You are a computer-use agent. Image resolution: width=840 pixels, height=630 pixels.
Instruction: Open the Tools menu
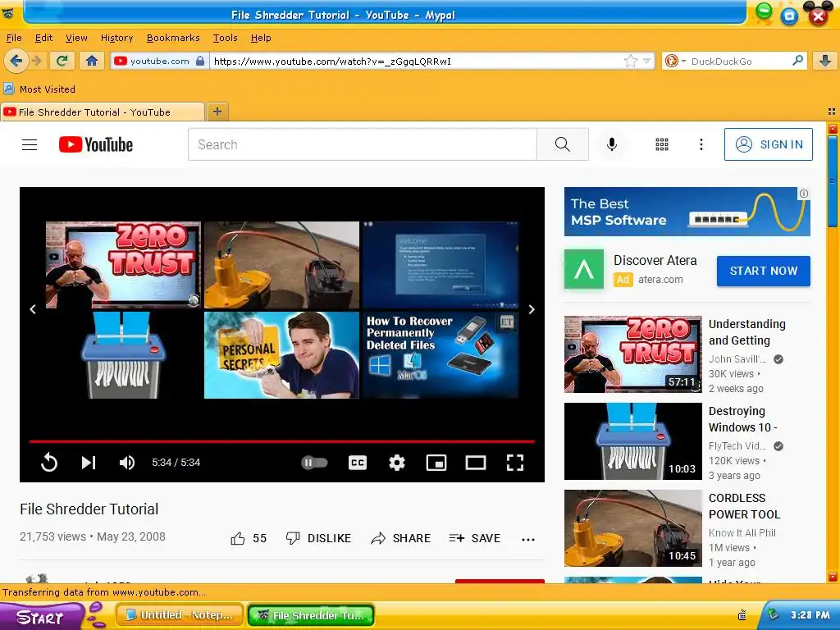[225, 38]
